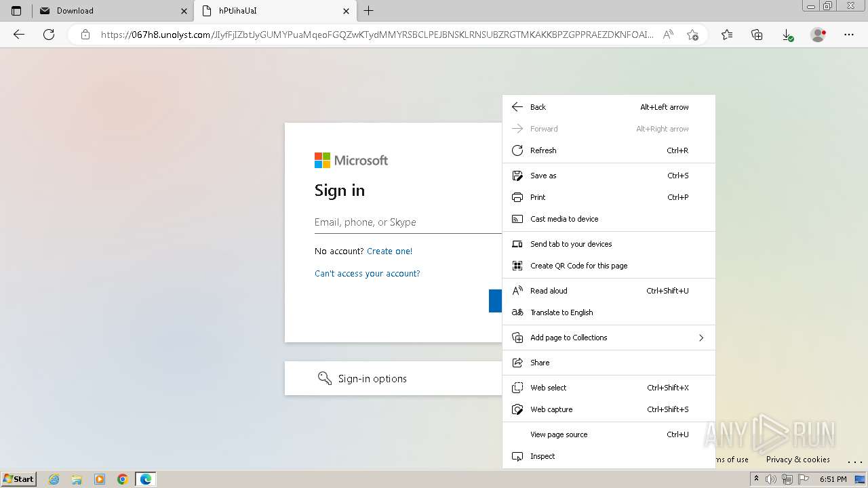The height and width of the screenshot is (488, 868).
Task: Expand Add page to Collections submenu
Action: click(609, 338)
